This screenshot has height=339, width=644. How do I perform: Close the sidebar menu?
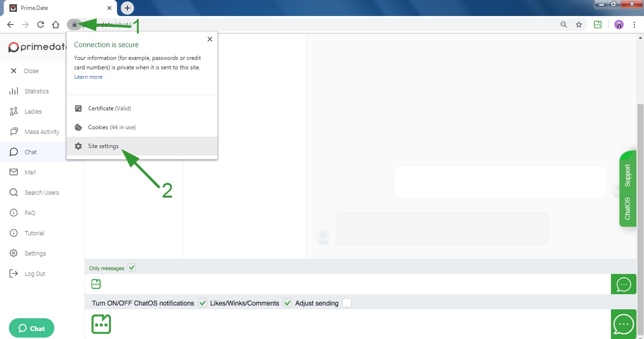25,71
